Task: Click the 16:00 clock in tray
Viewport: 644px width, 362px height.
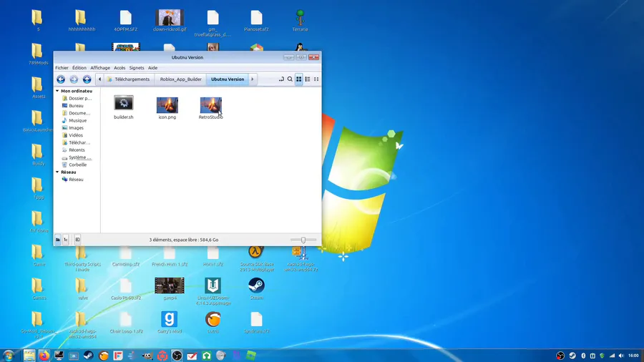Action: [633, 356]
